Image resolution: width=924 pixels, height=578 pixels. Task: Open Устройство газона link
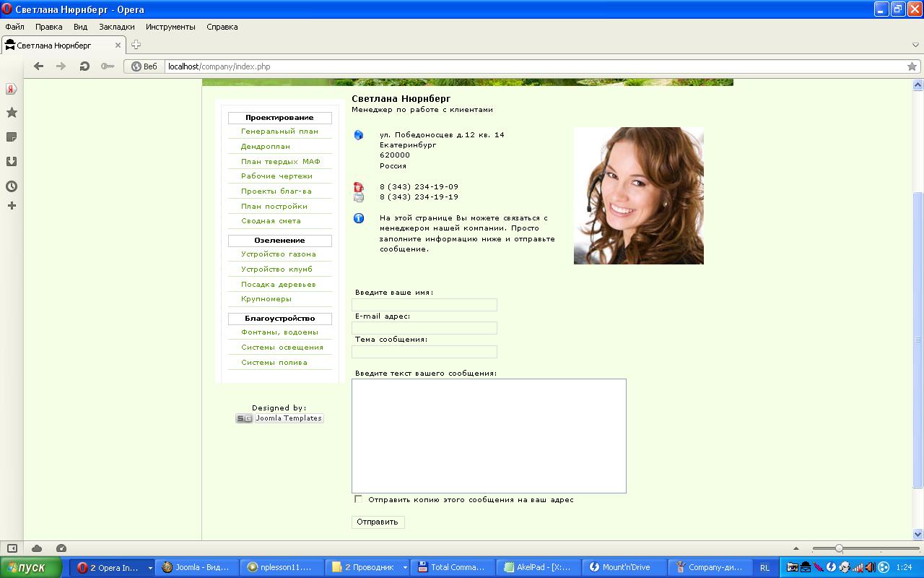point(279,254)
